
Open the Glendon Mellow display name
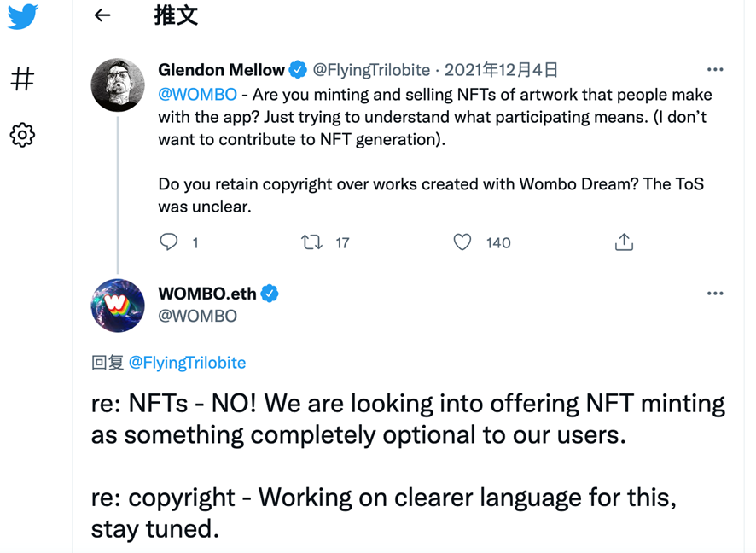(221, 70)
